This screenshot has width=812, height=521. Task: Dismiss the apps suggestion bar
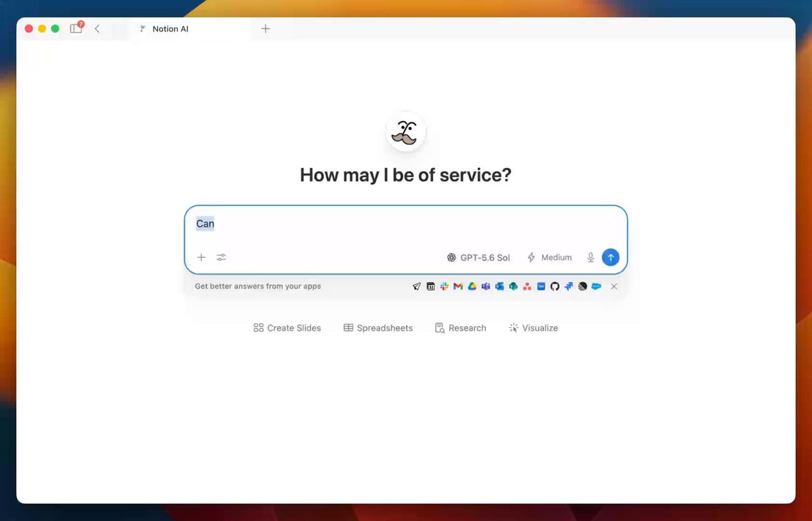pyautogui.click(x=614, y=286)
